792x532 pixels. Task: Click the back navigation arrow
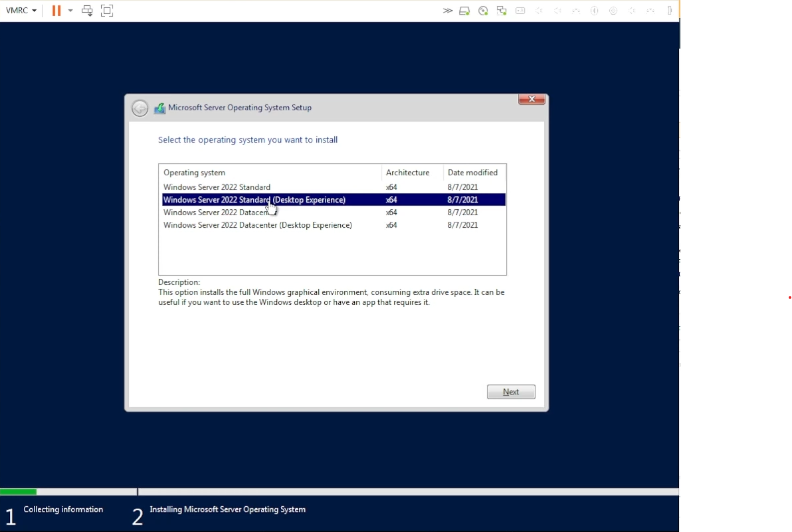pos(140,107)
